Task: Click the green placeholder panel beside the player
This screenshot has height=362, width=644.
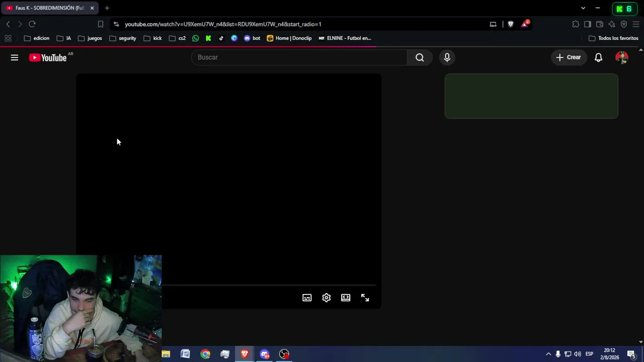Action: 531,96
